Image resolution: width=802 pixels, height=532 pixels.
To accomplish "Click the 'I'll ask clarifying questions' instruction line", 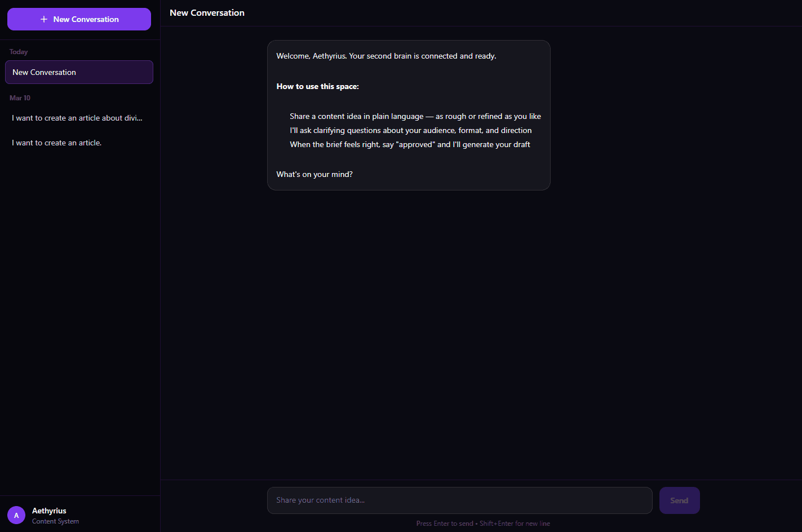I will [x=411, y=130].
